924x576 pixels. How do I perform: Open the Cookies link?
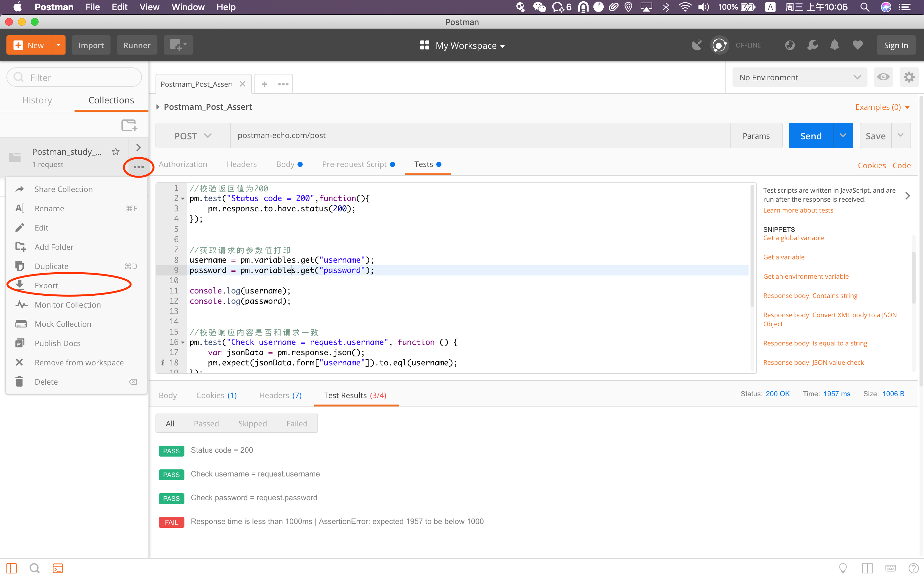point(871,165)
